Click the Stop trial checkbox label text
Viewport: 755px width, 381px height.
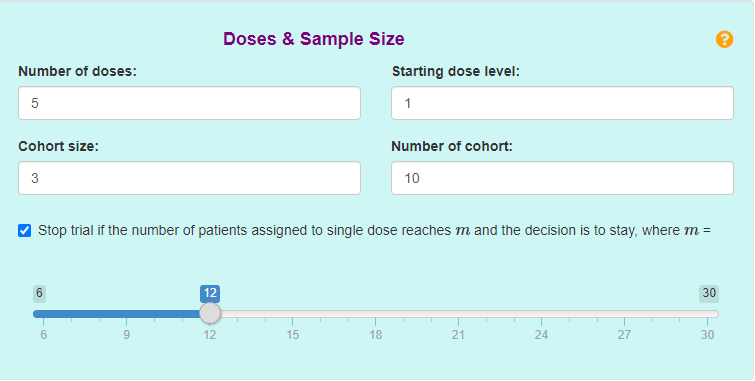[374, 231]
